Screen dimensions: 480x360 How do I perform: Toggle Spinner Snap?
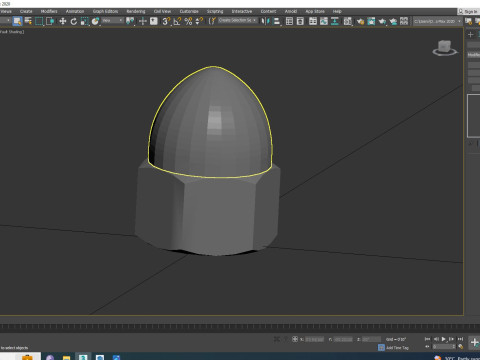(199, 21)
